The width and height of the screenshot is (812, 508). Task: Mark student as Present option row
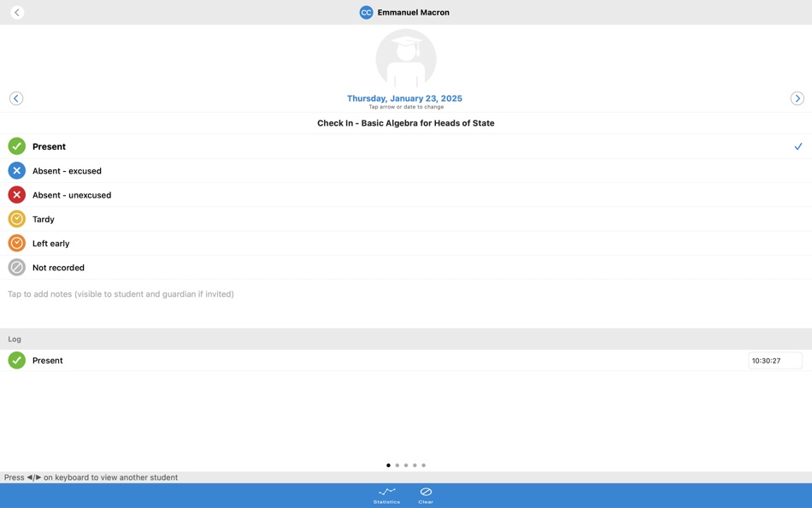406,146
